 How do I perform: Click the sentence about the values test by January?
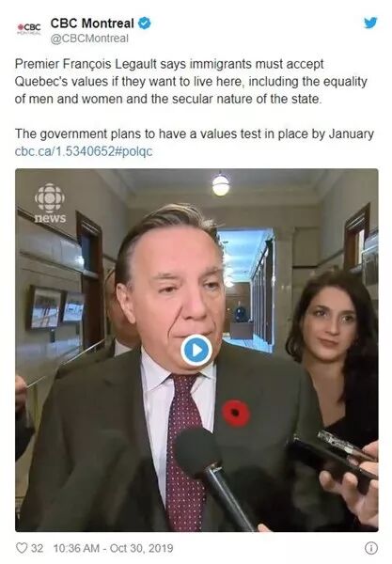pos(195,133)
